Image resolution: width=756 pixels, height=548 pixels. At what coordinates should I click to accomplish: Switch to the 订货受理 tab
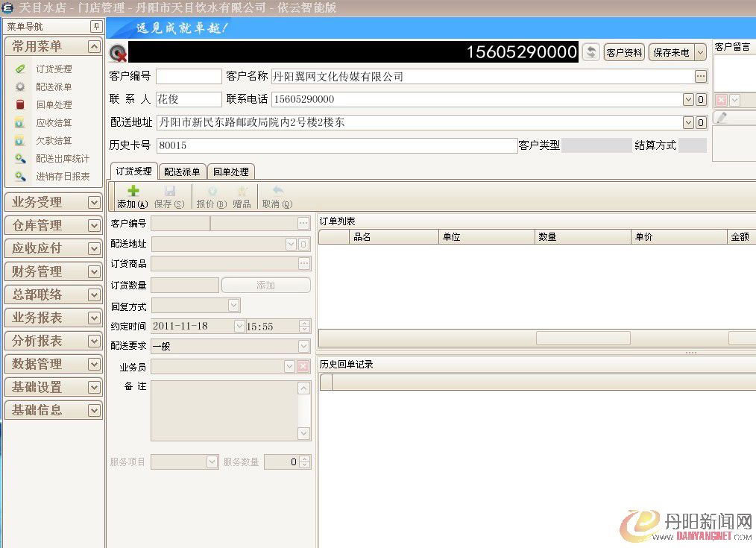click(133, 171)
